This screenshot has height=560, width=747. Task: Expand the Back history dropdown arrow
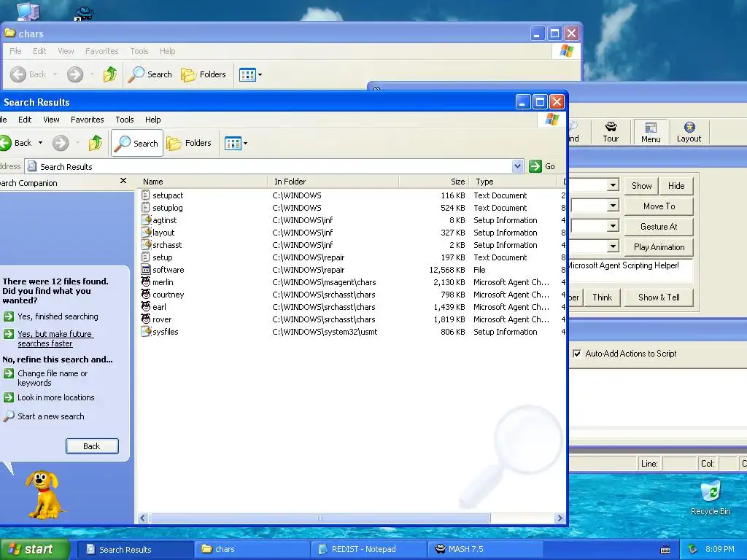(41, 143)
